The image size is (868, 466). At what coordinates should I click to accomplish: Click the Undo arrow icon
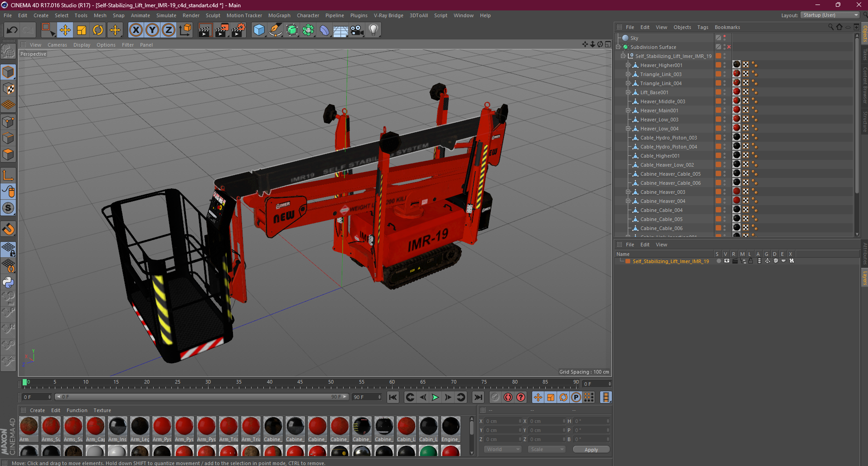tap(12, 30)
